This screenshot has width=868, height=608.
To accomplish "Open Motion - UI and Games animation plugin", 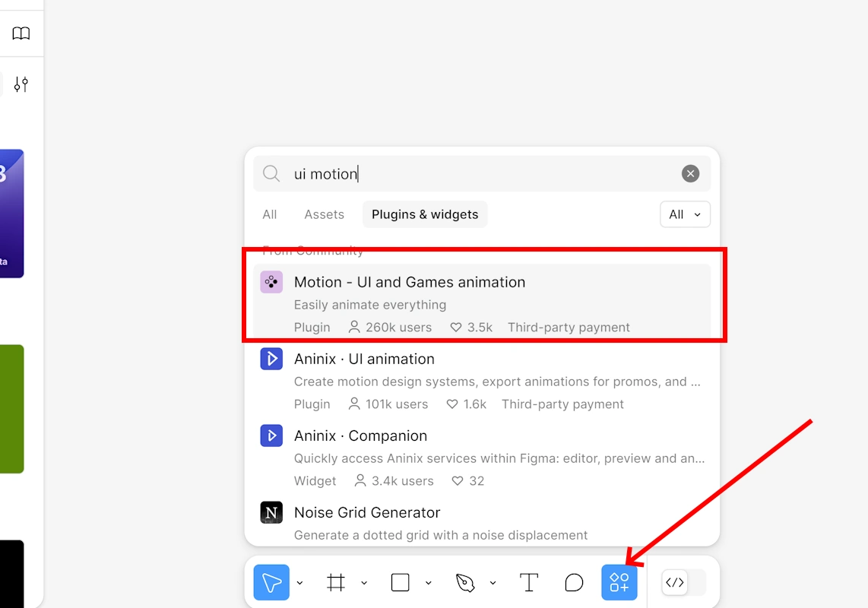I will point(482,301).
